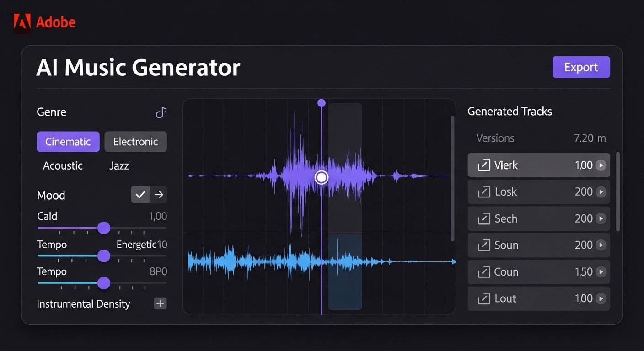This screenshot has height=351, width=644.
Task: Click the plus icon beside Instrumental Density
Action: [x=160, y=303]
